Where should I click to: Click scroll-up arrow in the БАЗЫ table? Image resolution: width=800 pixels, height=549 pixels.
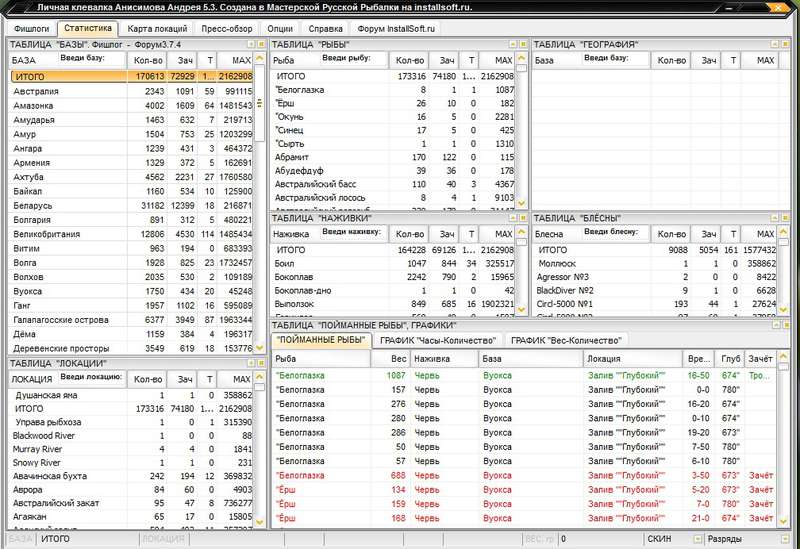[260, 58]
